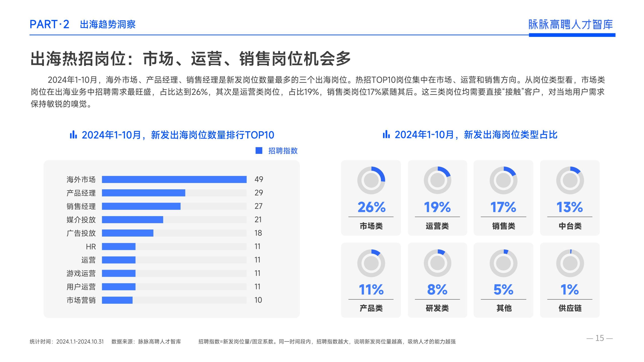Click the 销售类 17% donut chart
The image size is (644, 362).
503,180
